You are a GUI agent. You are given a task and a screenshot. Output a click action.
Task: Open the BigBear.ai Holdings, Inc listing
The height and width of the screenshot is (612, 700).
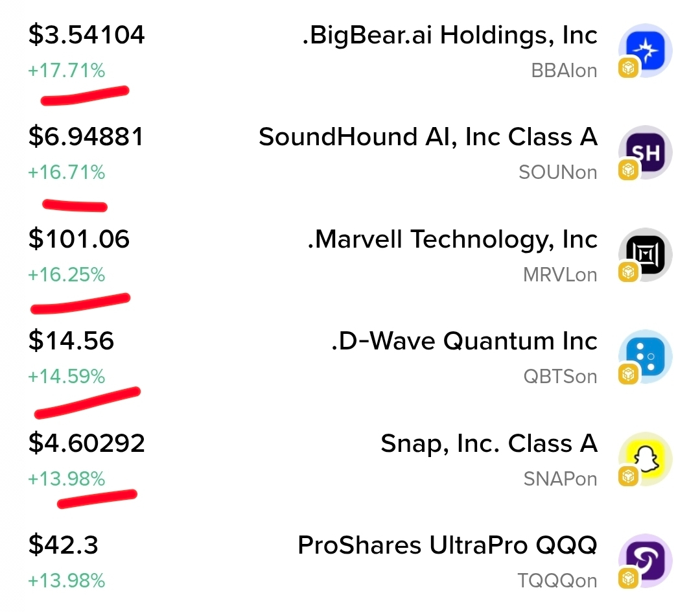click(450, 35)
